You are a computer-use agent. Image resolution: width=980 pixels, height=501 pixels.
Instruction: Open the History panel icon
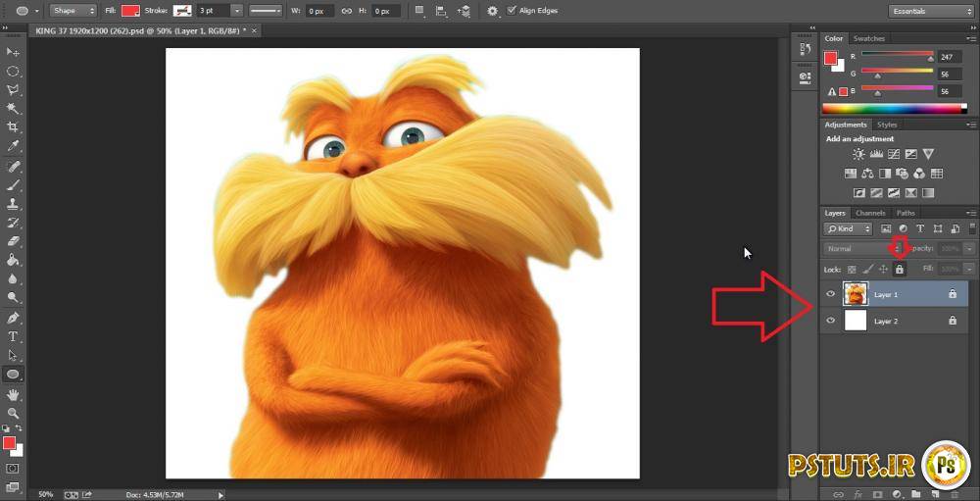805,49
